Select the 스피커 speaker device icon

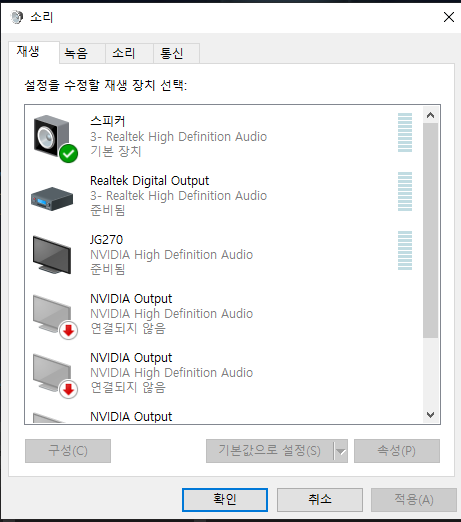click(52, 136)
